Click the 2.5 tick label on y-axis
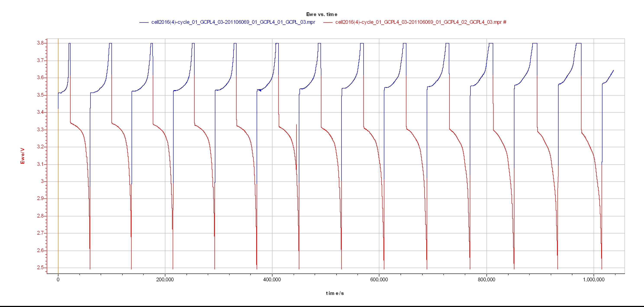 [40, 268]
